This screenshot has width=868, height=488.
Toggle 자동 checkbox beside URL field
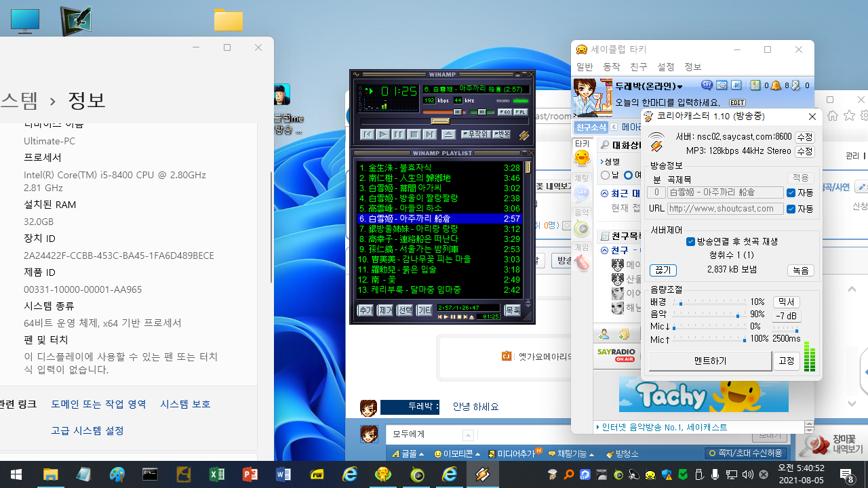[x=791, y=209]
